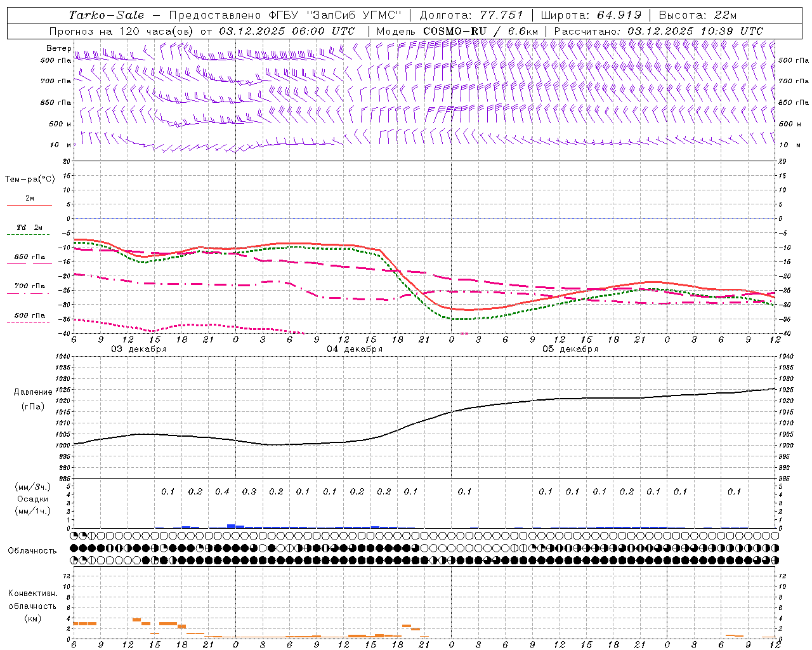812x650 pixels.
Task: Select the Td 2м dewpoint legend entry
Action: click(29, 227)
